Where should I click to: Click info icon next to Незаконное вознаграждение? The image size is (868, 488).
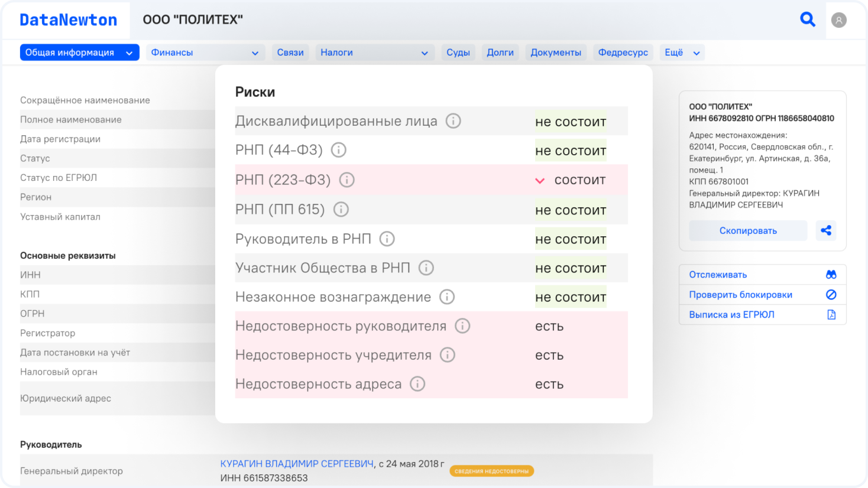(447, 297)
